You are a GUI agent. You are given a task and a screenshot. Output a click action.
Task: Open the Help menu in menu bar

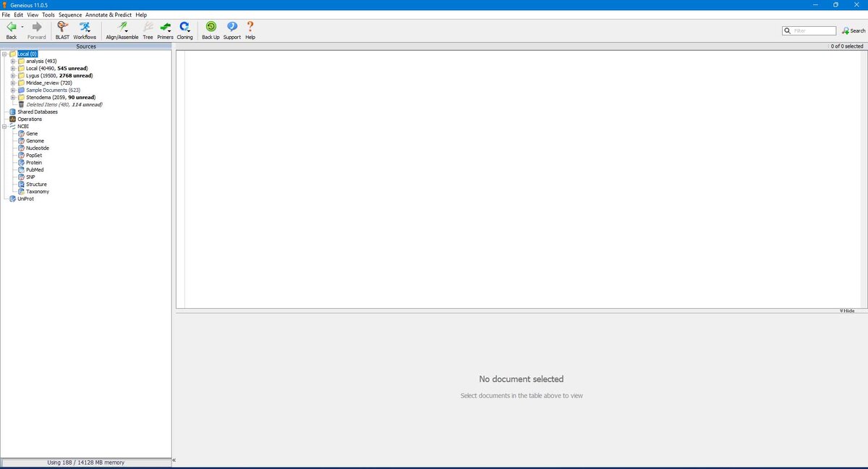(141, 14)
